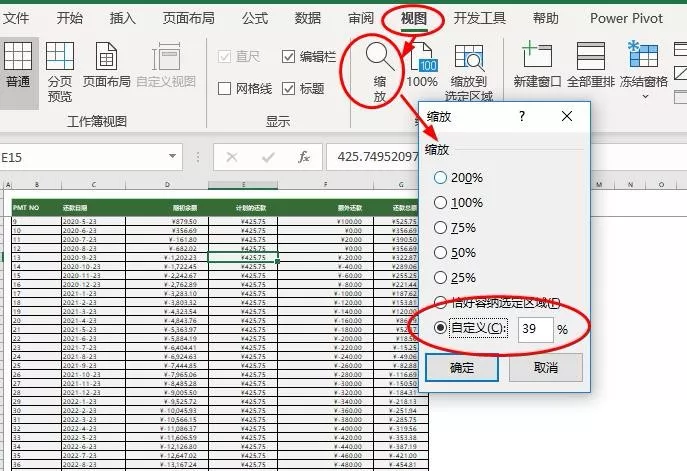
Task: Open Custom Views (自定义视图)
Action: 166,65
